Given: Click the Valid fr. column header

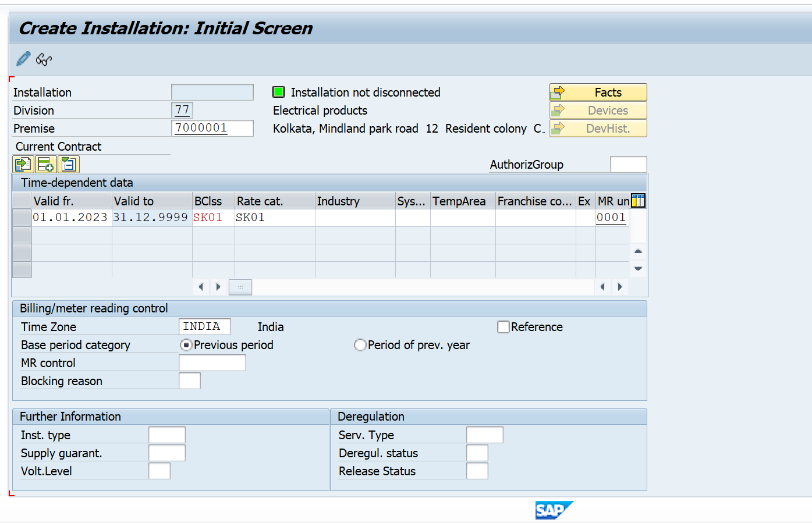Looking at the screenshot, I should [72, 201].
